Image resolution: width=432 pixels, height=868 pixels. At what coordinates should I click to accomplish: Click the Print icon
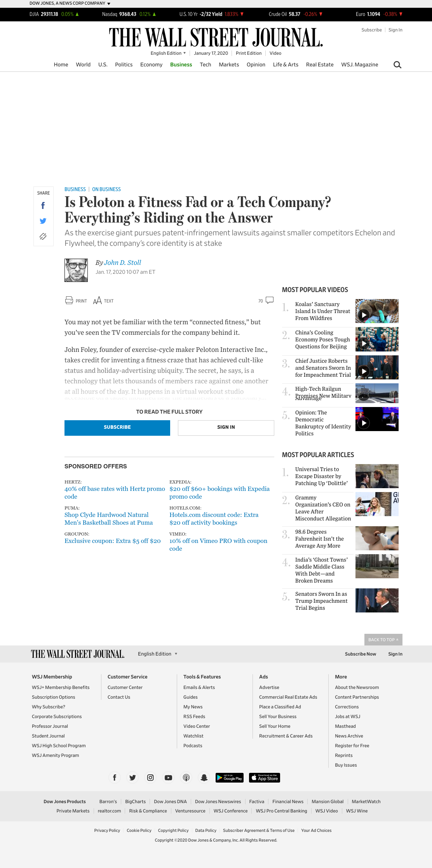(69, 300)
